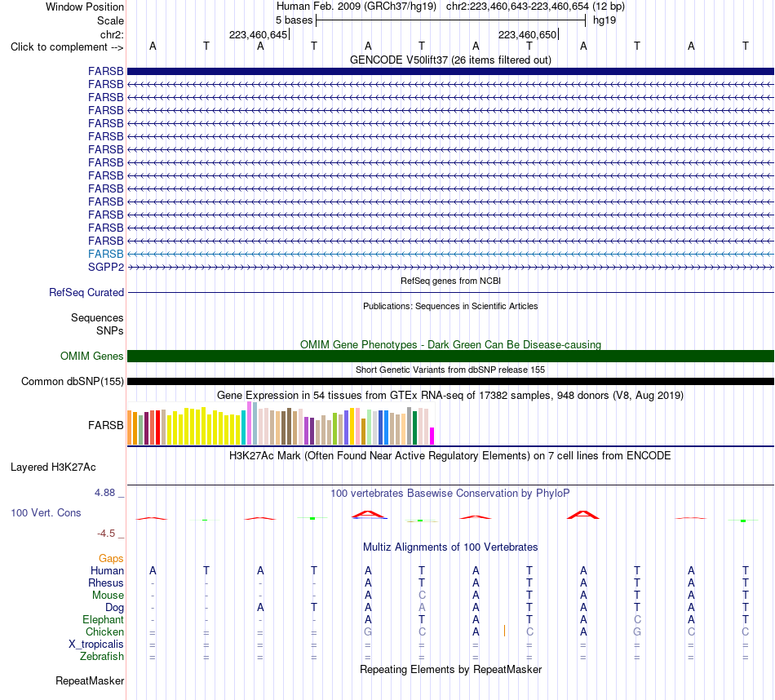Select the Window Position label

(85, 7)
